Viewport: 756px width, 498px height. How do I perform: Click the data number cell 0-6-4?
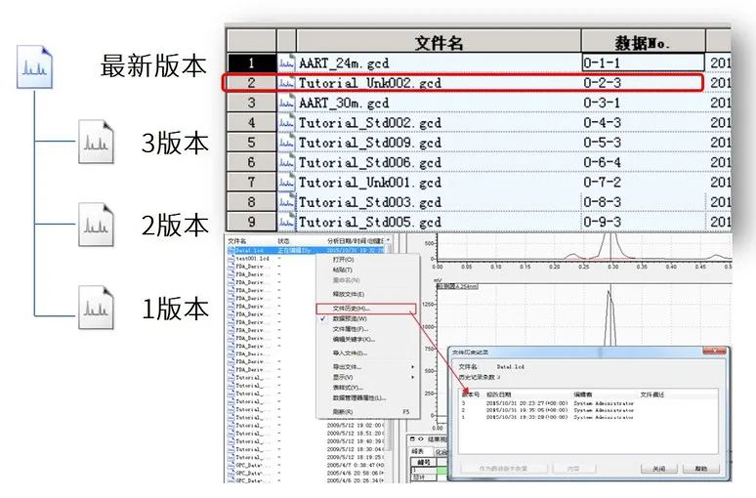(x=643, y=162)
